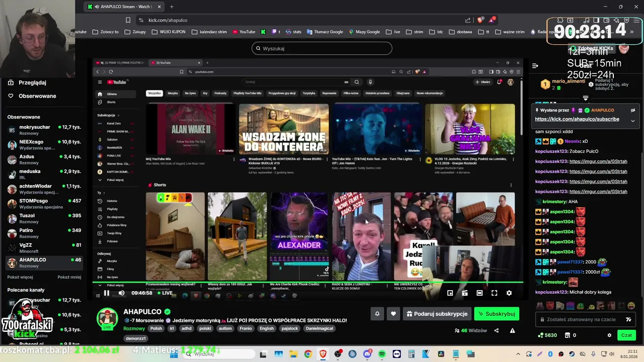Open the WSADZAM ŻONĘ DO KONTENERA thumbnail
This screenshot has height=362, width=644.
click(284, 129)
